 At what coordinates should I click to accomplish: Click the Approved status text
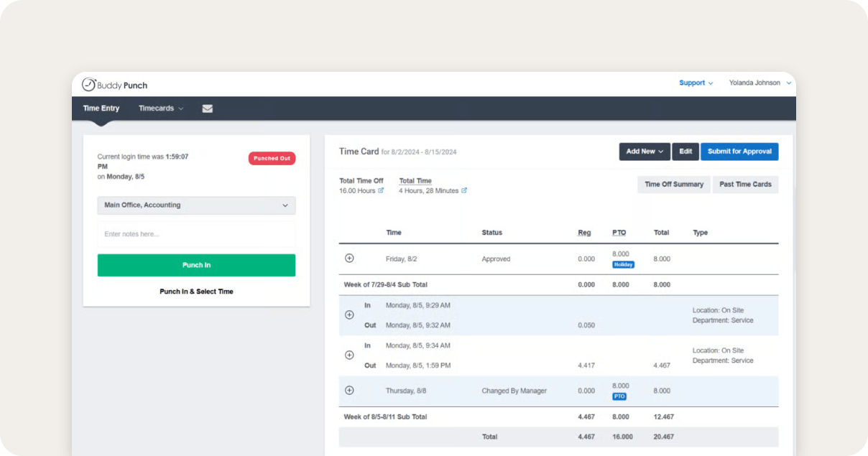pyautogui.click(x=496, y=259)
